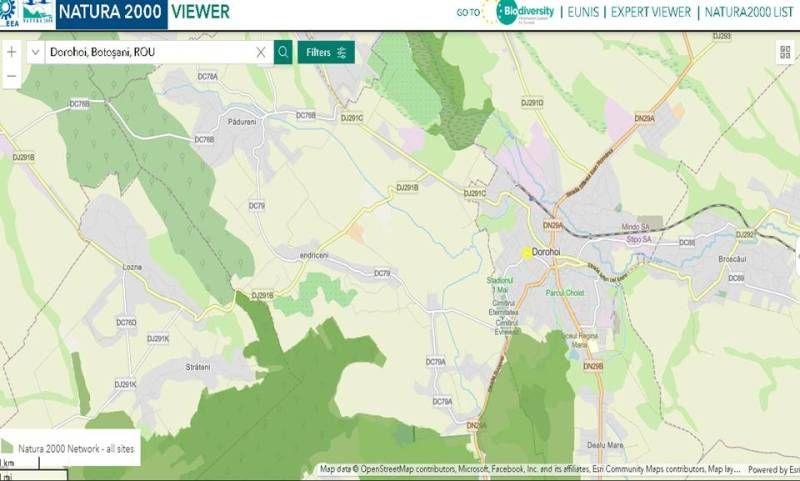The image size is (800, 481).
Task: Click the Natura 2000 Network legend swatch
Action: [8, 449]
